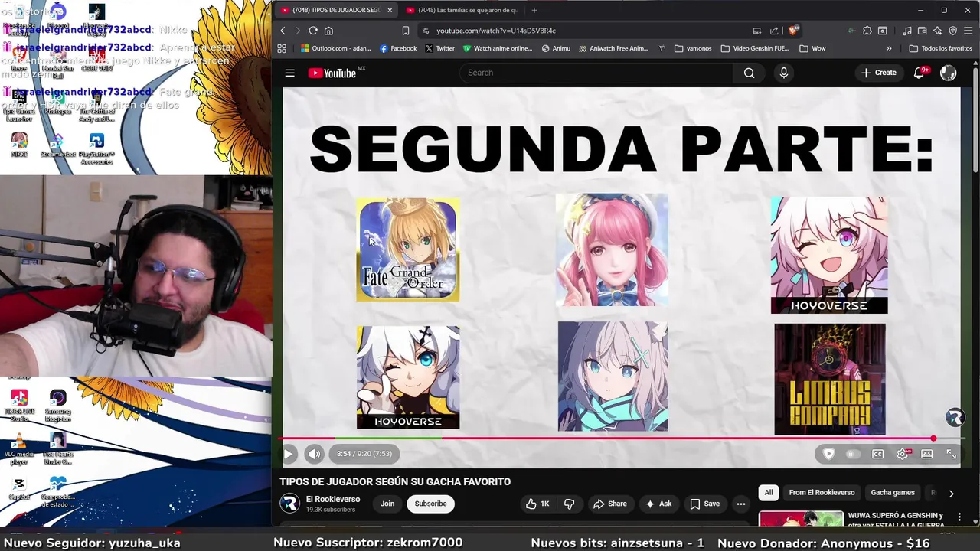This screenshot has width=980, height=551.
Task: Reload the page with the refresh icon
Action: pyautogui.click(x=313, y=31)
